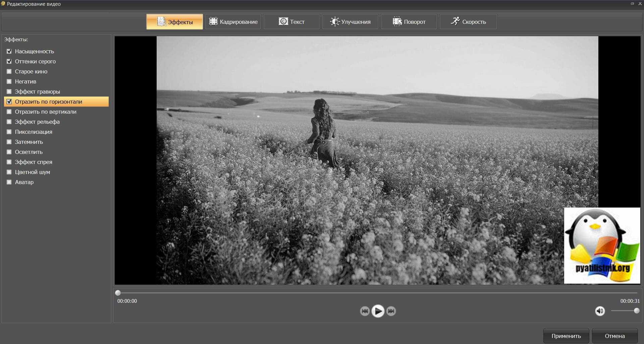Play the video preview

378,311
